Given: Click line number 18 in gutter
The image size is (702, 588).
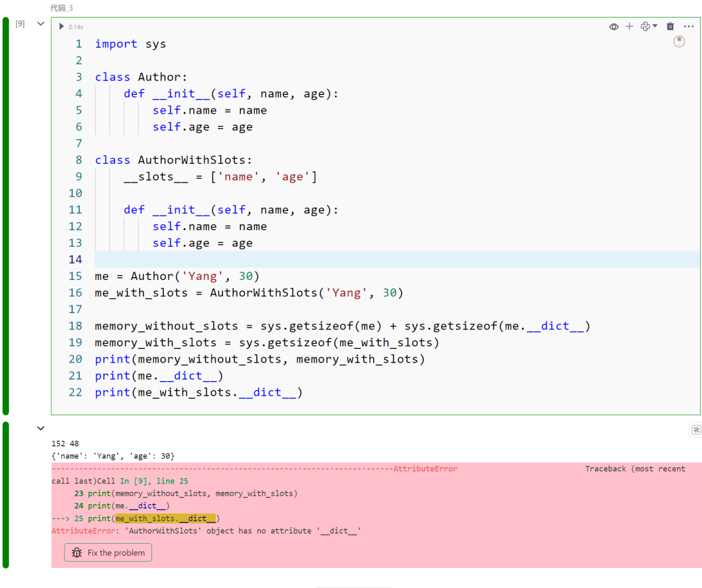Looking at the screenshot, I should point(75,326).
